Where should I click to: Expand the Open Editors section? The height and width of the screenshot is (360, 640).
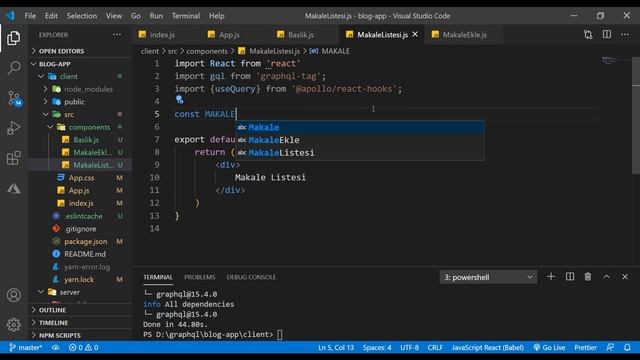tap(79, 51)
